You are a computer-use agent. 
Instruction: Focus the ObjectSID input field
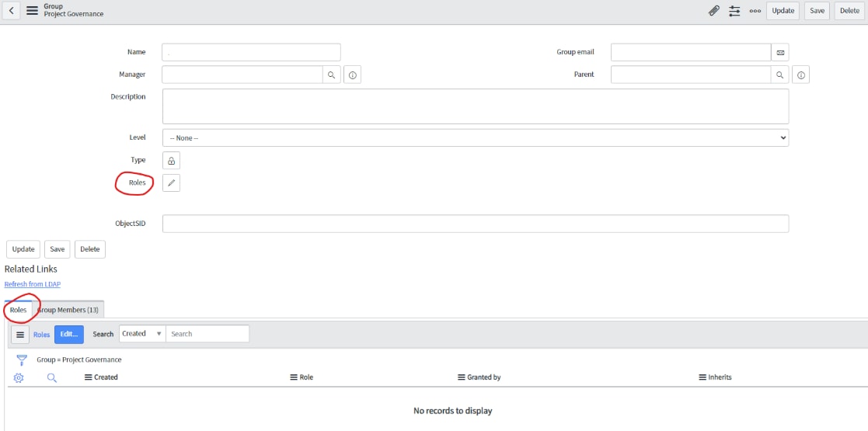pos(476,224)
